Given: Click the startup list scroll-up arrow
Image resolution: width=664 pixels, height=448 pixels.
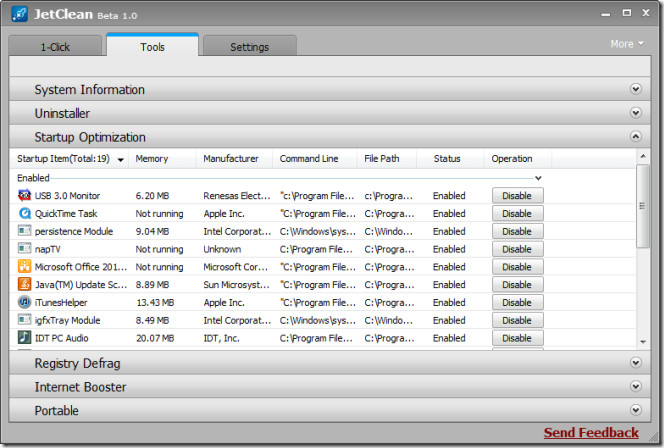Looking at the screenshot, I should tap(643, 156).
